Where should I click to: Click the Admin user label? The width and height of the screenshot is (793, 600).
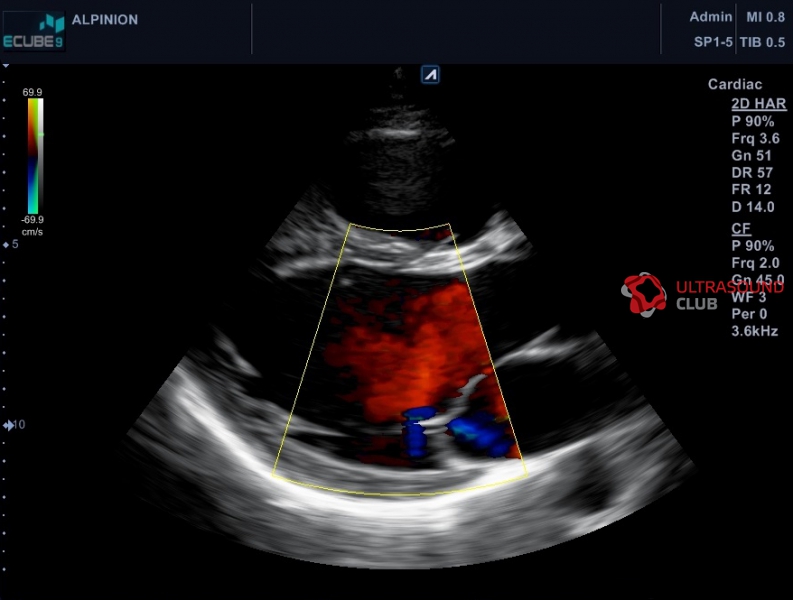(711, 17)
